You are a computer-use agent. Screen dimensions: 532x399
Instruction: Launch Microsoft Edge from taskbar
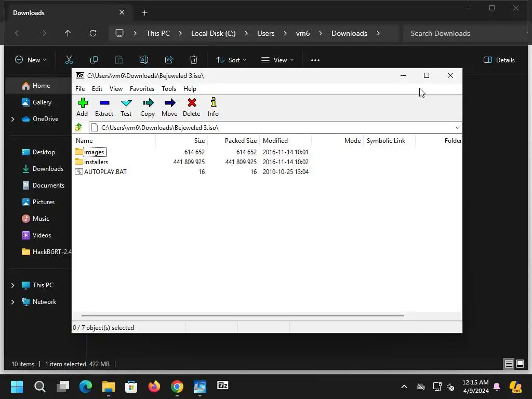click(86, 387)
